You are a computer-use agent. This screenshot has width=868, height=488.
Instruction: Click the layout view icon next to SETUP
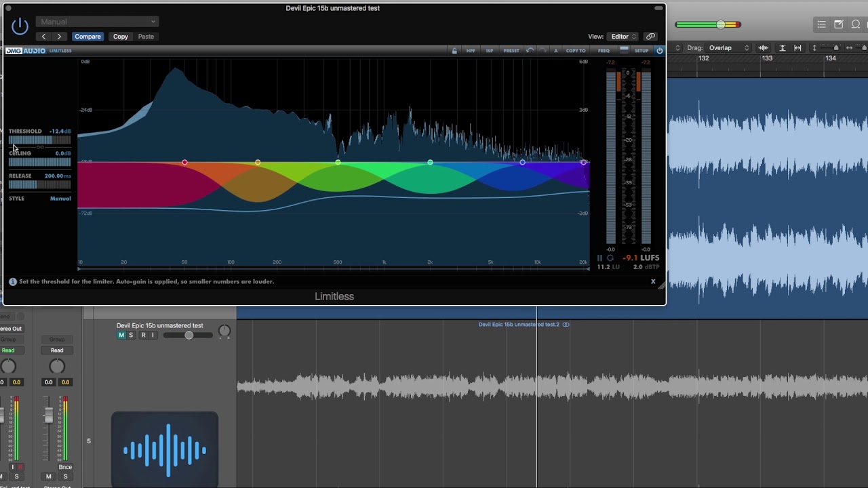pos(624,49)
